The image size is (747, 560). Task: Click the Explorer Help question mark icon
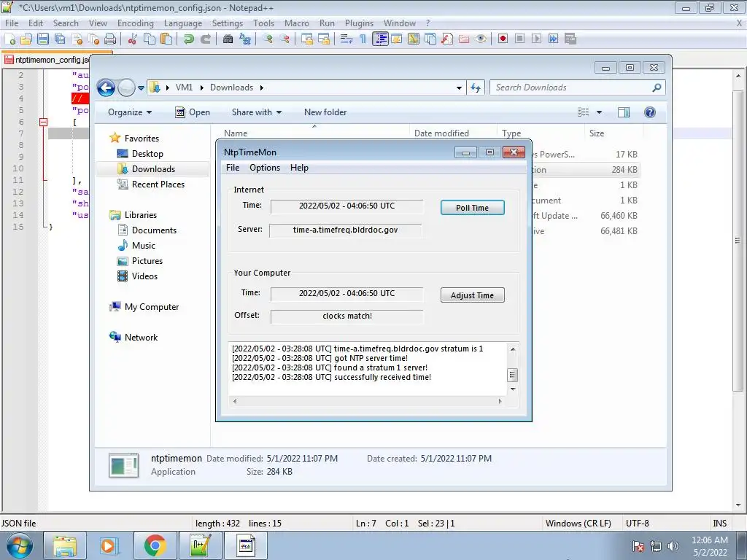pos(649,112)
